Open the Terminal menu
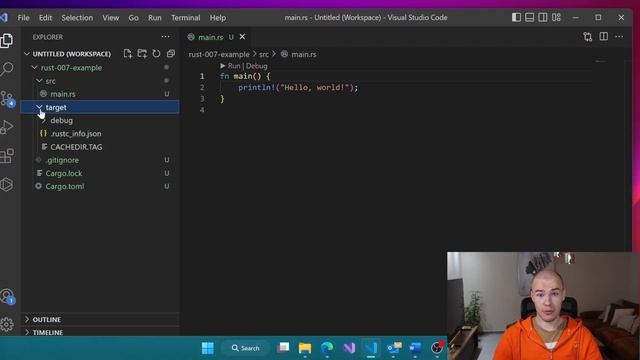640x360 pixels. tap(186, 18)
